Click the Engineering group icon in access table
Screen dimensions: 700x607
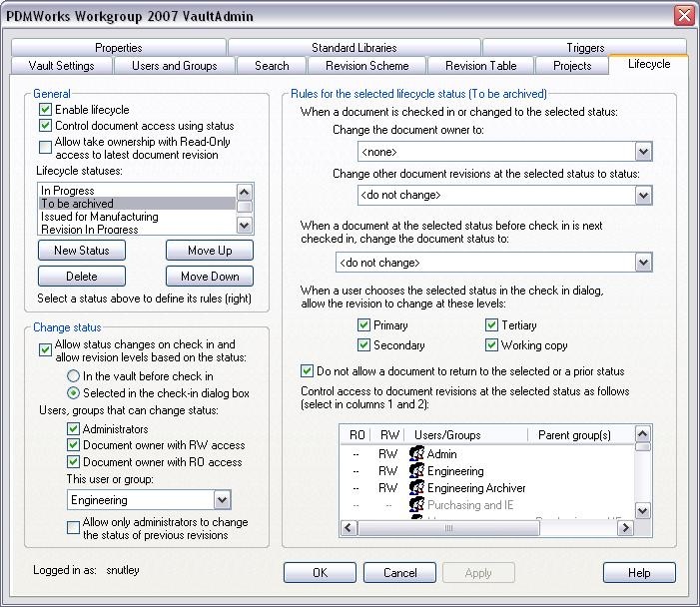point(416,470)
